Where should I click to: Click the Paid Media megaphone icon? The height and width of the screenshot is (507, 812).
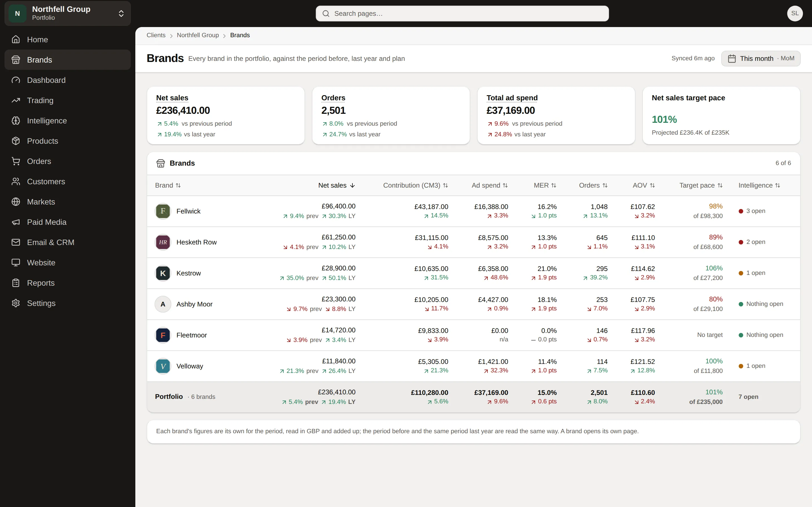click(16, 222)
